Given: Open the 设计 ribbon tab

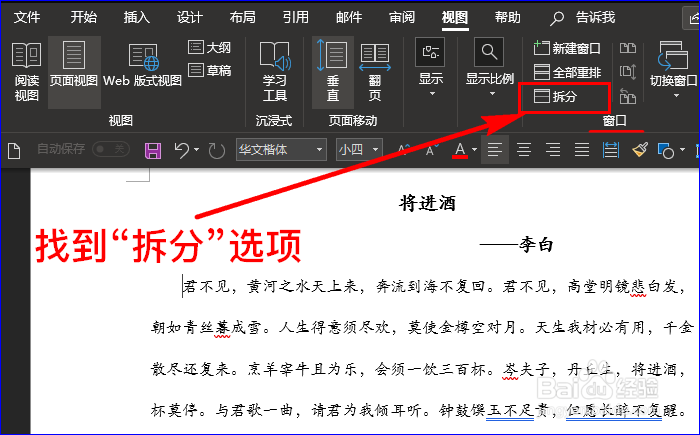Looking at the screenshot, I should (x=190, y=17).
